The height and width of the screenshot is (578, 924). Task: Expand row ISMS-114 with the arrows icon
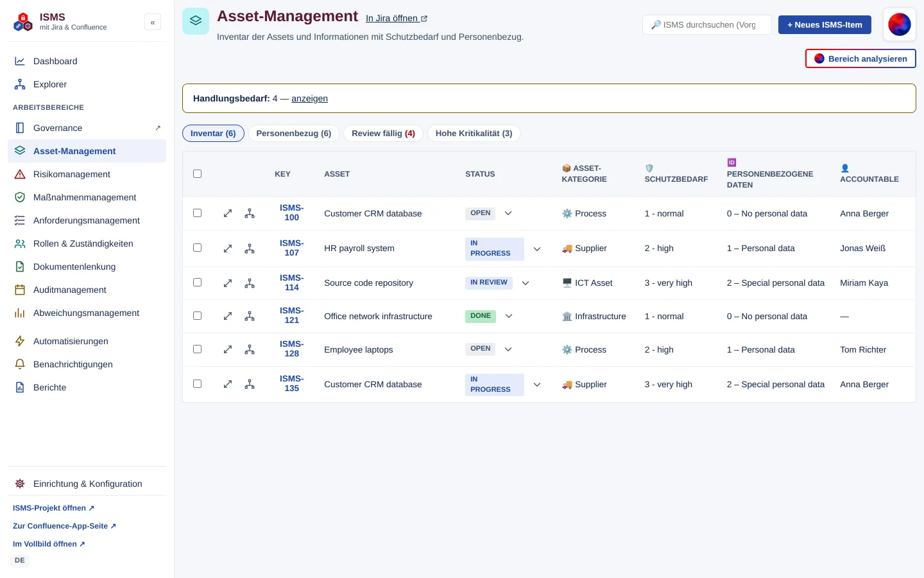pyautogui.click(x=228, y=283)
